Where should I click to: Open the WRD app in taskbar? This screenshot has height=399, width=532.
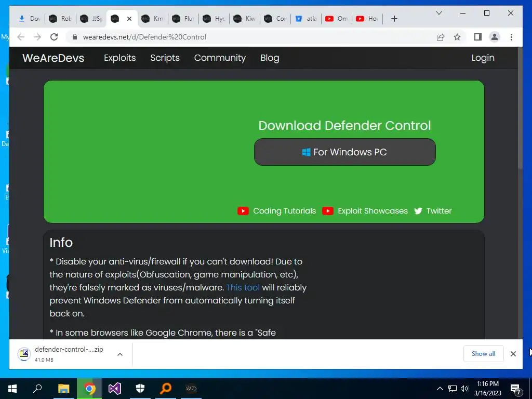191,389
